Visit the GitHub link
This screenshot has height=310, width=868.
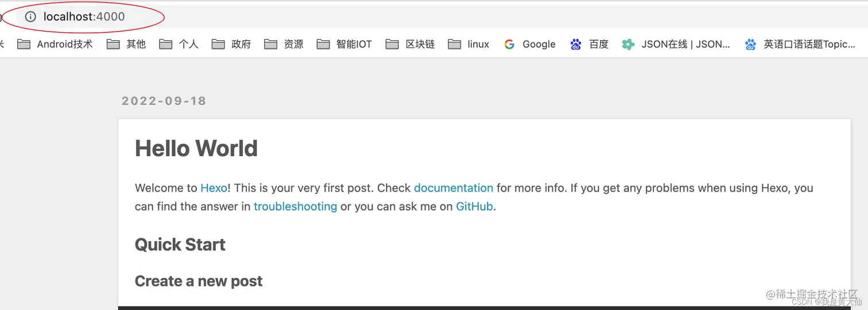(475, 206)
